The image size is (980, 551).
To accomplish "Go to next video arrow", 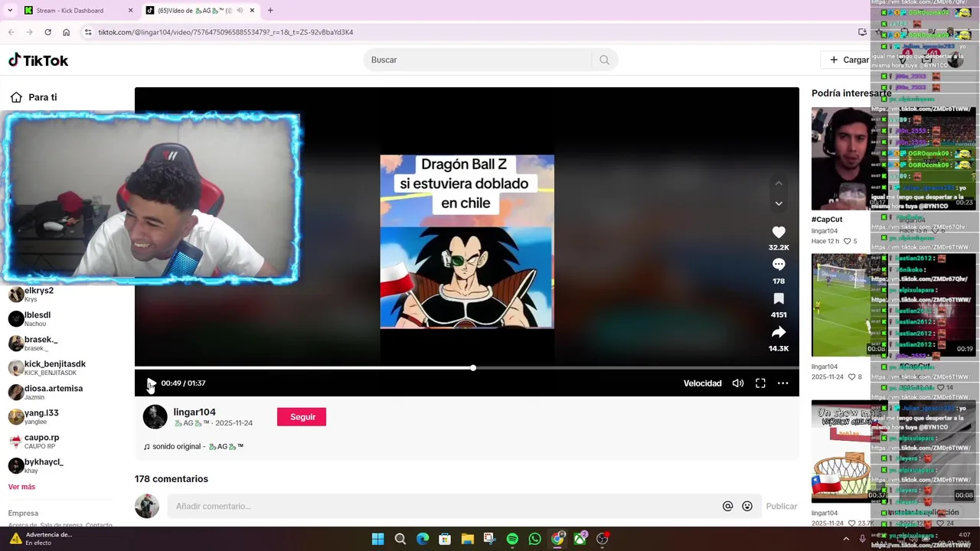I will [779, 204].
